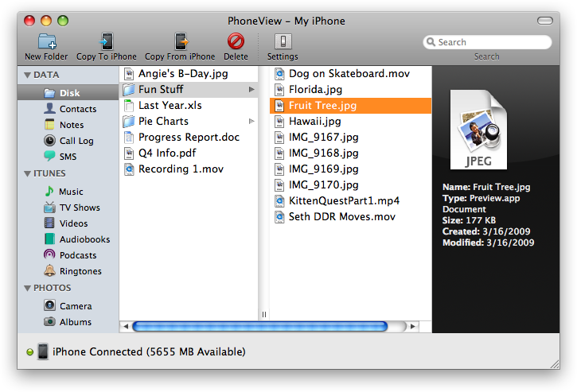Click the Modified: 3/16/2009 info line
Viewport: 577px width, 392px height.
(488, 243)
